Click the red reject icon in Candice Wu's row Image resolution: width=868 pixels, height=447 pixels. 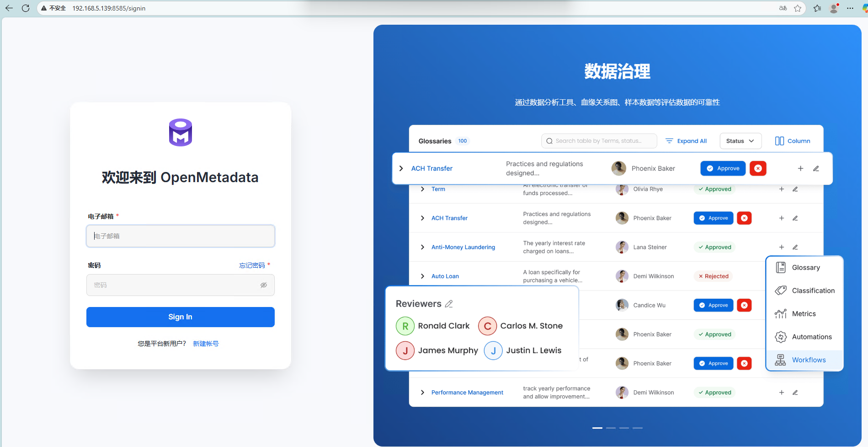coord(745,305)
